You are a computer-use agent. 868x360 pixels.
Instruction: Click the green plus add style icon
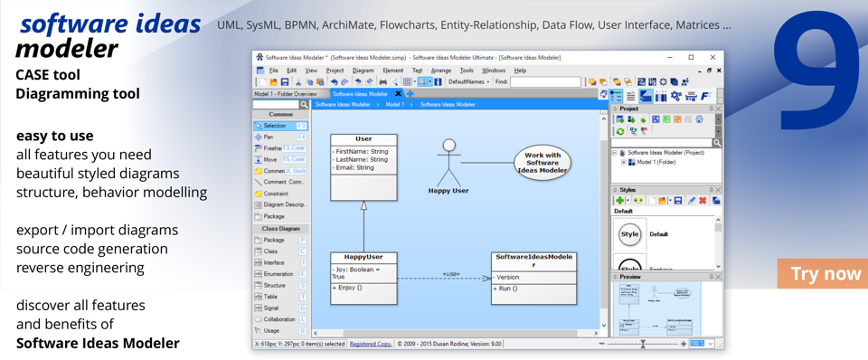(x=620, y=201)
